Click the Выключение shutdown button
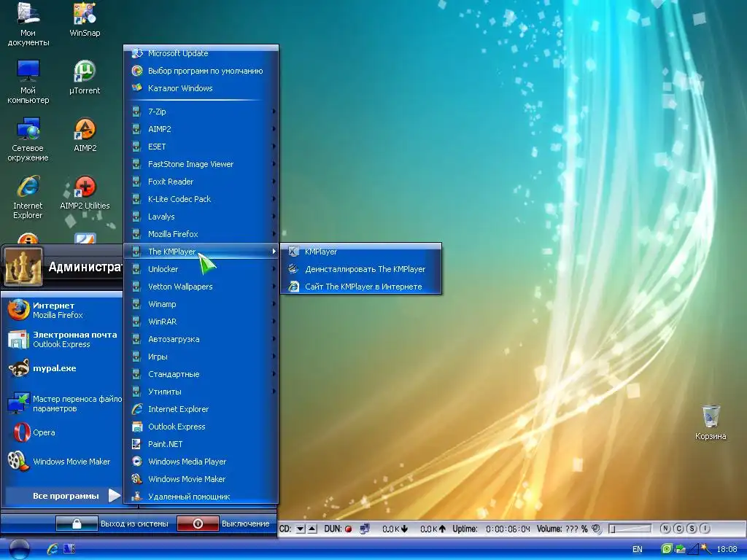747x560 pixels. 224,524
